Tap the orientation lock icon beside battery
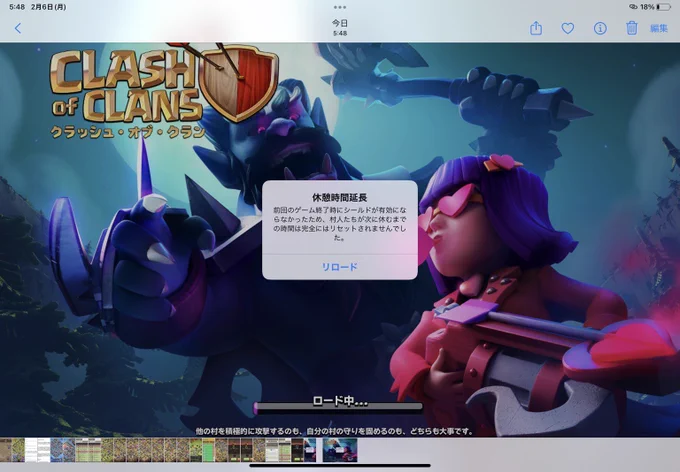680x472 pixels. coord(633,7)
